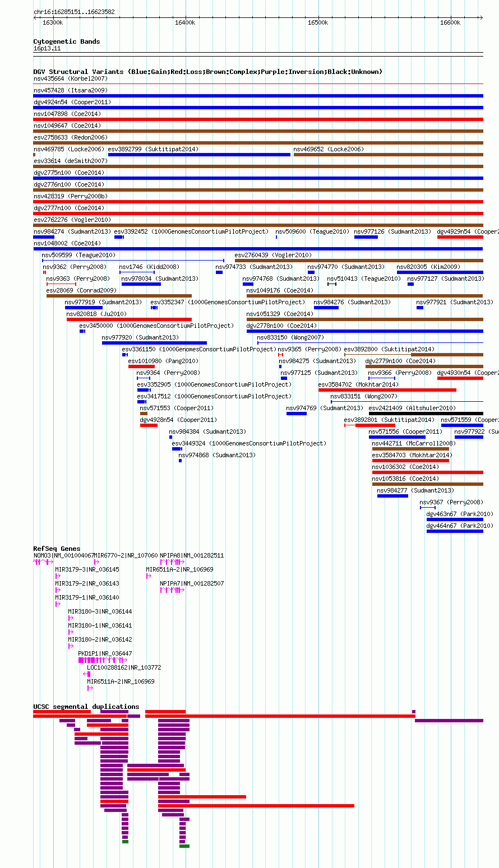Image resolution: width=499 pixels, height=868 pixels.
Task: Click label esv33614 (deSmith2007)
Action: coord(71,161)
